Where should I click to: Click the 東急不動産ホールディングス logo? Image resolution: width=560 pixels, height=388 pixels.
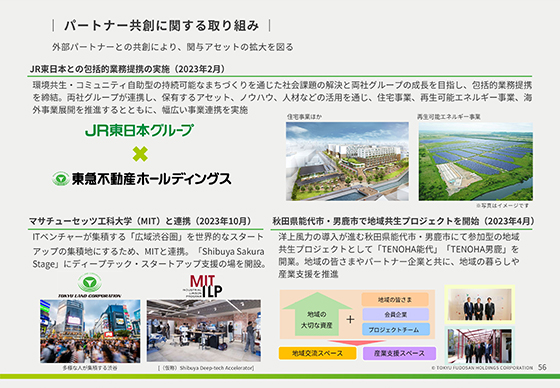(141, 179)
